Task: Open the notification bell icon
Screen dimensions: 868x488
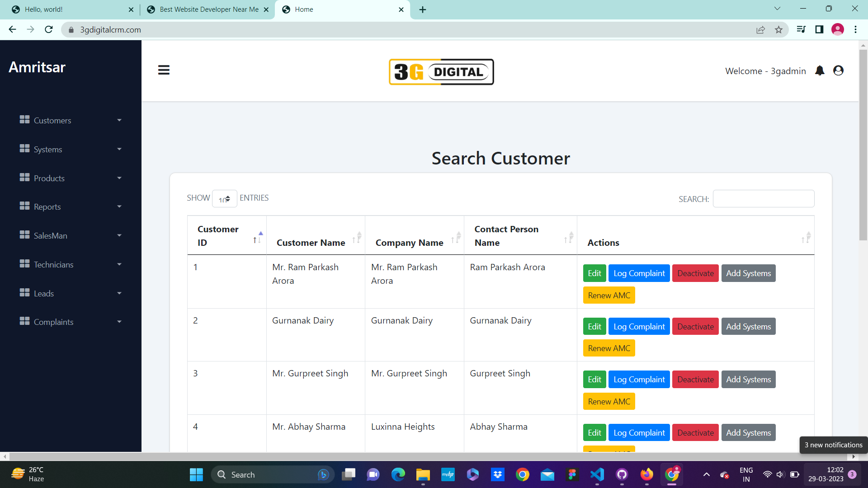Action: [820, 70]
